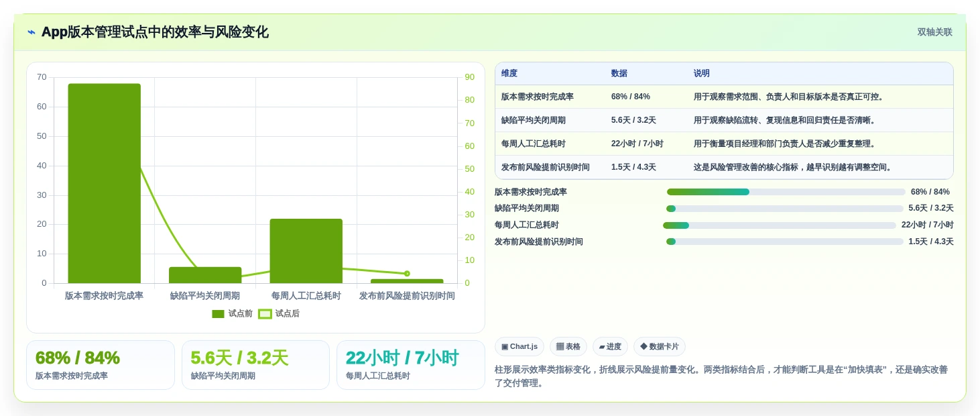Click the 进度 tag chip
The image size is (980, 416).
(x=610, y=347)
